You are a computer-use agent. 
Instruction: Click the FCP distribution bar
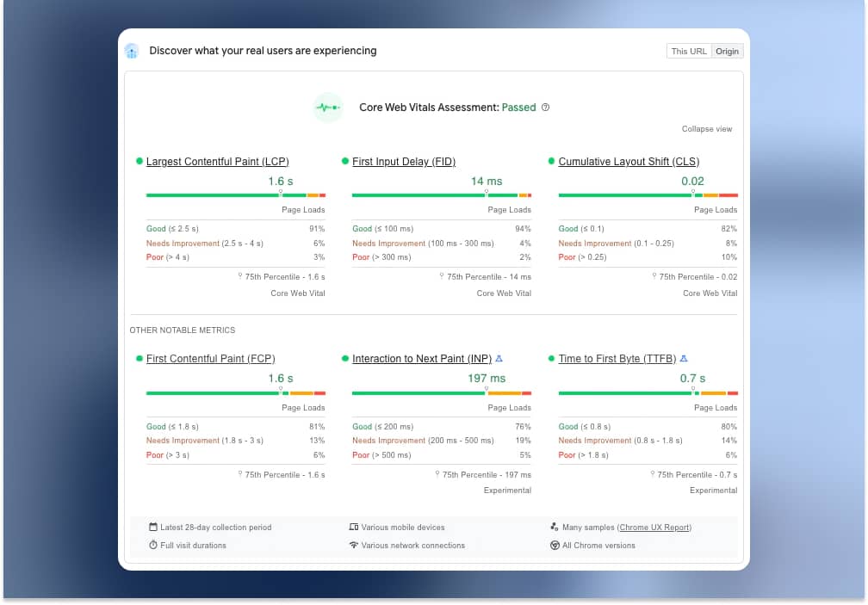[236, 393]
